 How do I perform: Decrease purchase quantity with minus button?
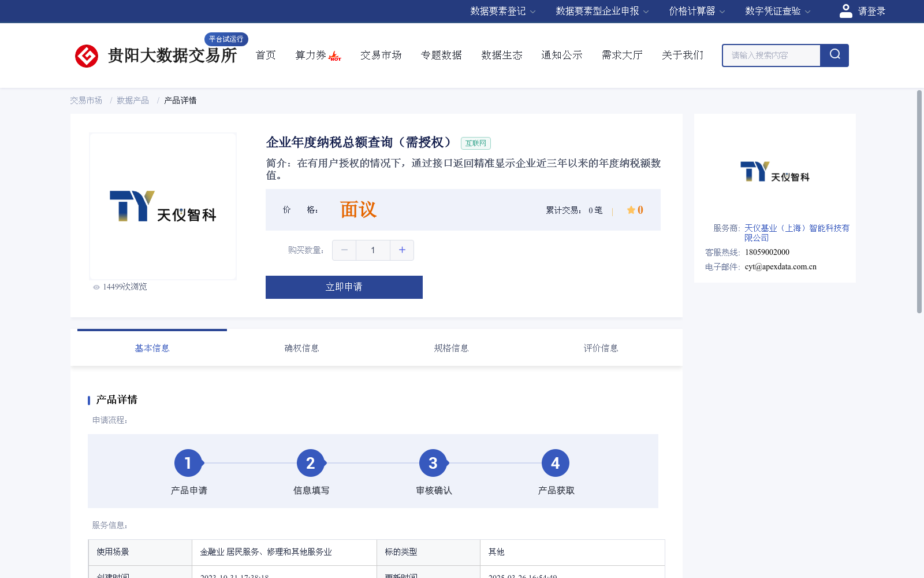click(344, 250)
